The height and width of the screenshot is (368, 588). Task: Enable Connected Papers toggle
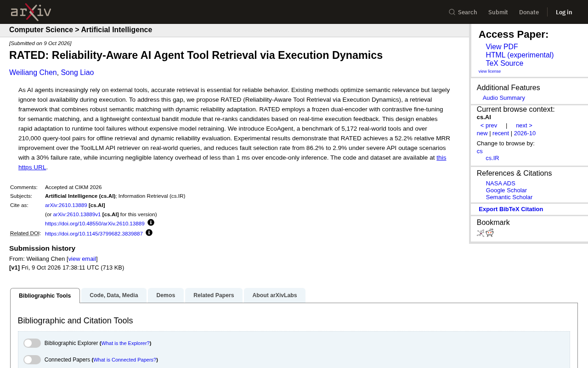32,360
